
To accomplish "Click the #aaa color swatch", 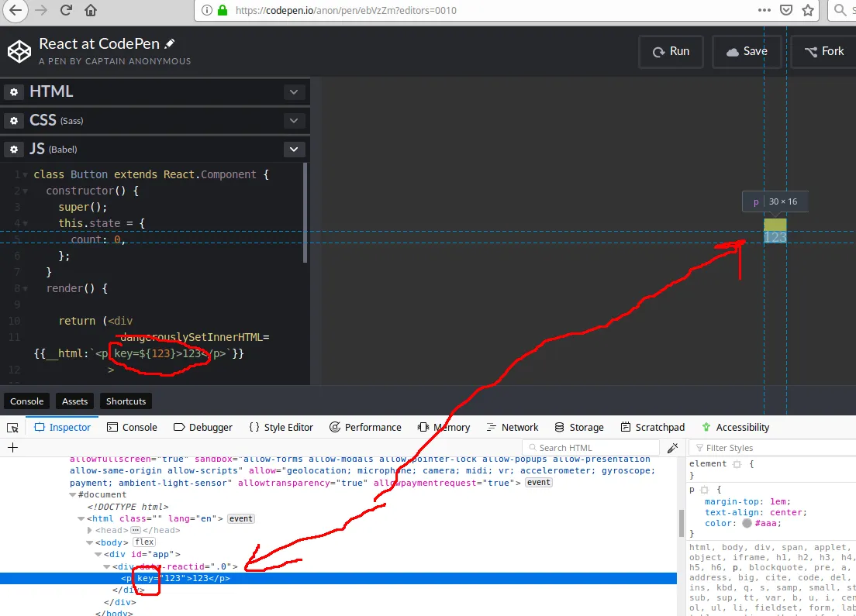I will coord(747,523).
